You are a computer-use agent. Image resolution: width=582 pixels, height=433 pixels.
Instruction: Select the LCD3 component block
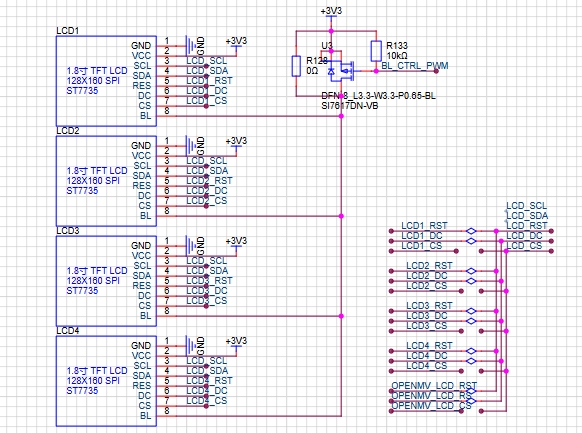click(x=106, y=281)
